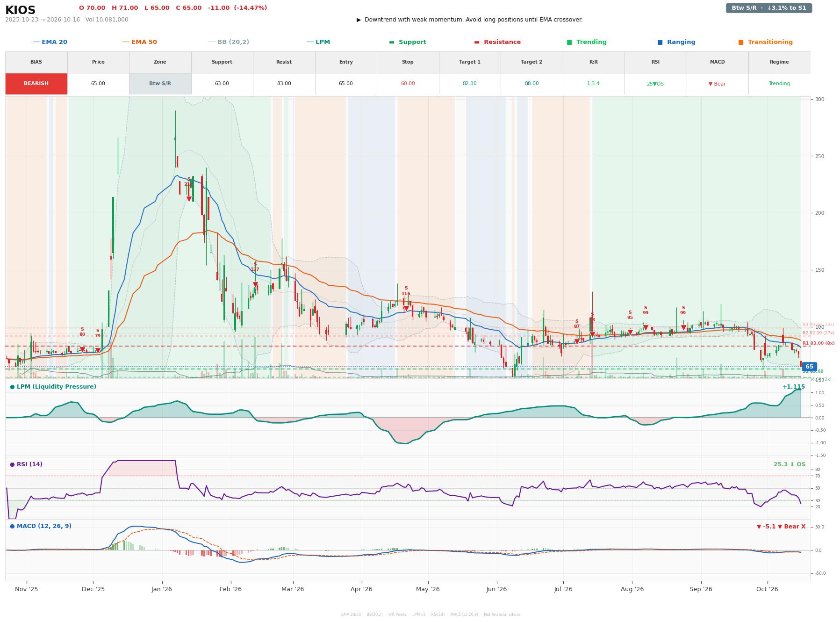This screenshot has height=622, width=840.
Task: Click the S 80 sell signal triangle
Action: pyautogui.click(x=82, y=349)
